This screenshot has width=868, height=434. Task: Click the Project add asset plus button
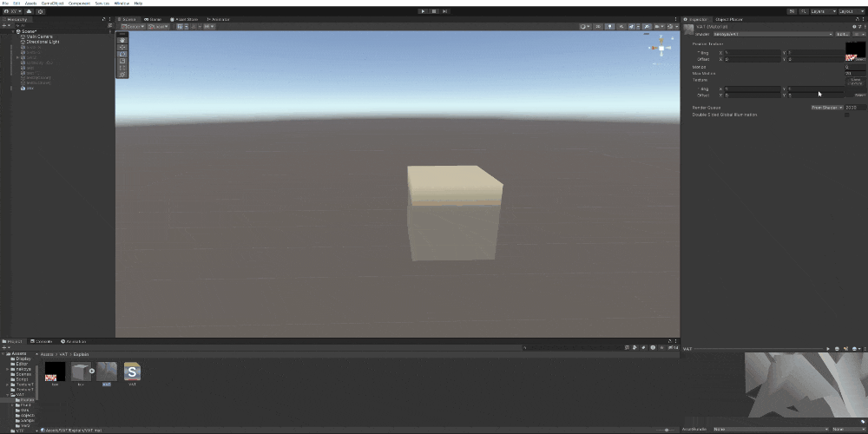[x=4, y=348]
